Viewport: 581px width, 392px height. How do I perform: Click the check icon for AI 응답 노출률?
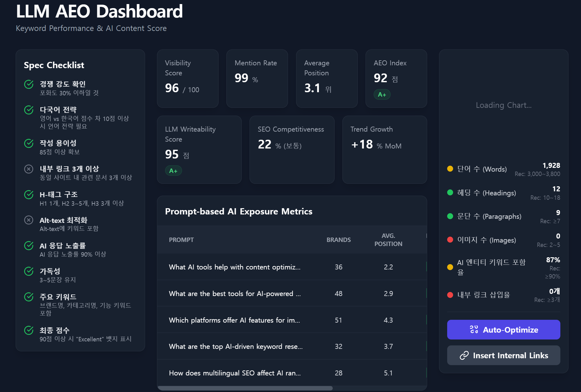click(x=29, y=246)
